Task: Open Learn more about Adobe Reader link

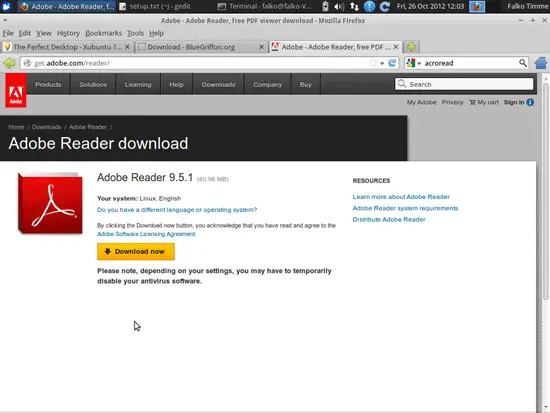Action: [401, 197]
